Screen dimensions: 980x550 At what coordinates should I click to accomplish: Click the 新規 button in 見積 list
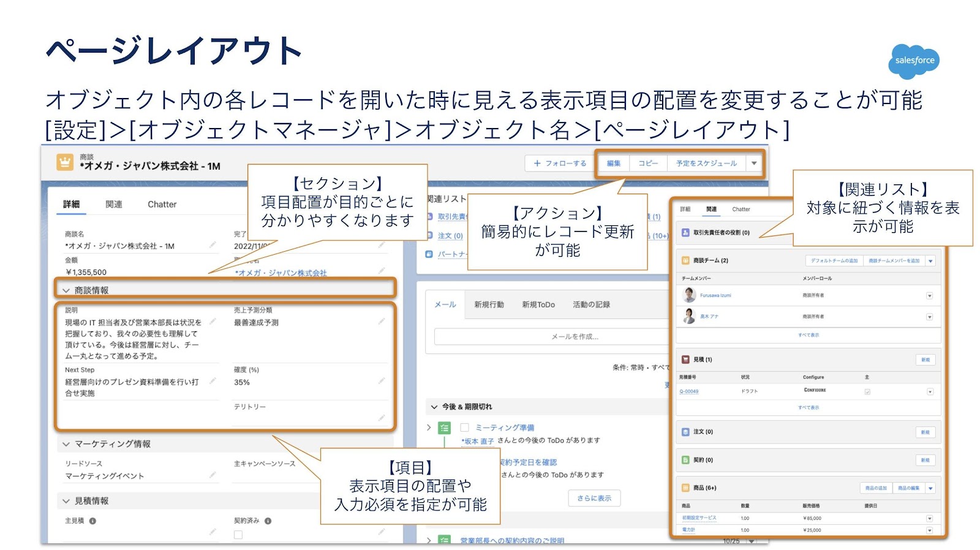click(925, 360)
